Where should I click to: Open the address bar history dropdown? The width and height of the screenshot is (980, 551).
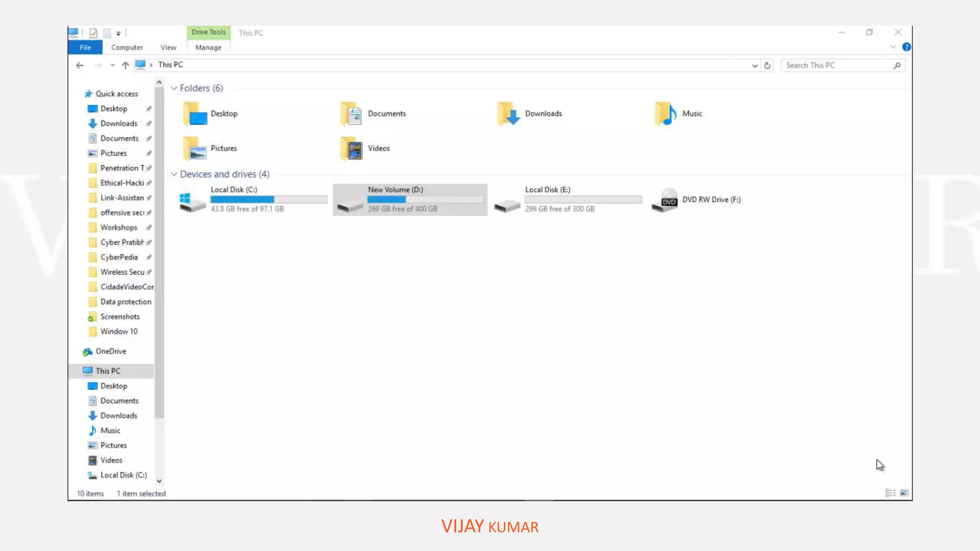coord(755,66)
